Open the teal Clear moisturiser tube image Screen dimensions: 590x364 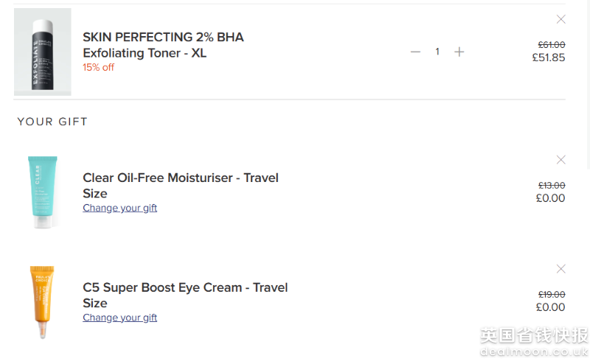[43, 192]
